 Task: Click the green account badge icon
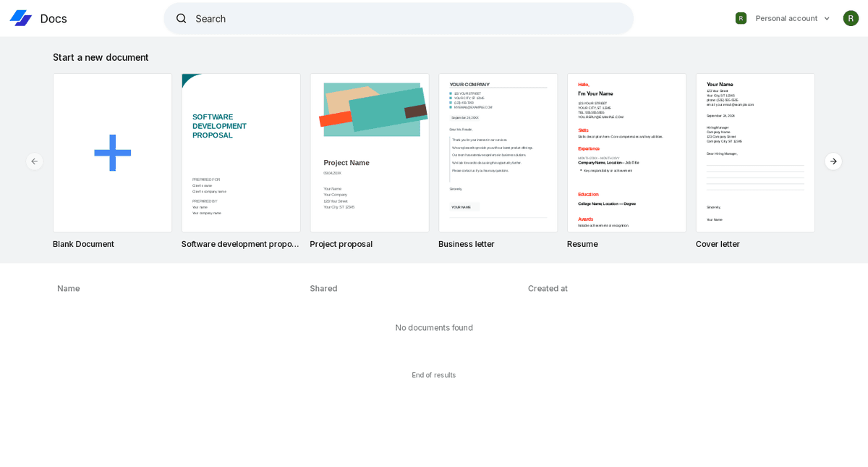click(741, 18)
